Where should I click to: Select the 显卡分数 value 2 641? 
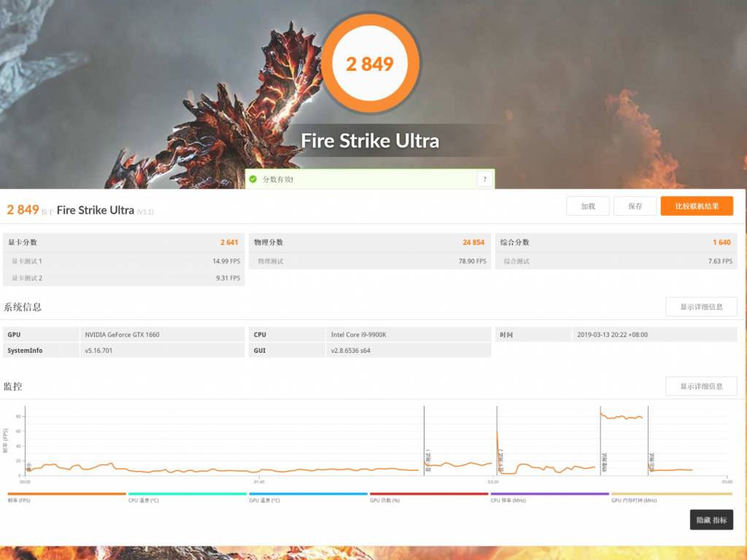pyautogui.click(x=229, y=242)
